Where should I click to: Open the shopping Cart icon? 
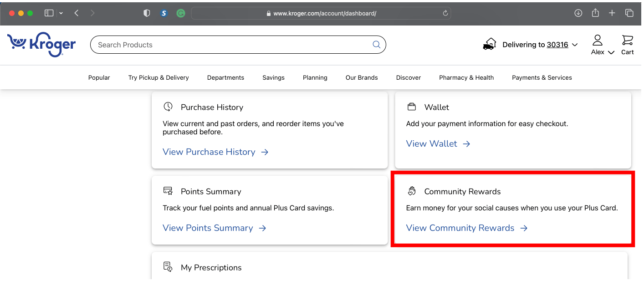coord(627,45)
